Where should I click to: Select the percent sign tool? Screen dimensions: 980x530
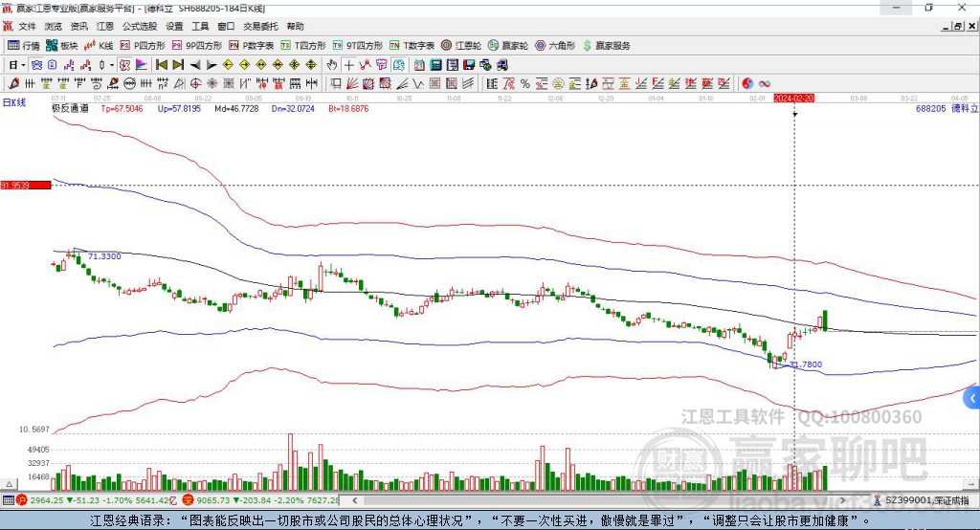click(x=525, y=83)
